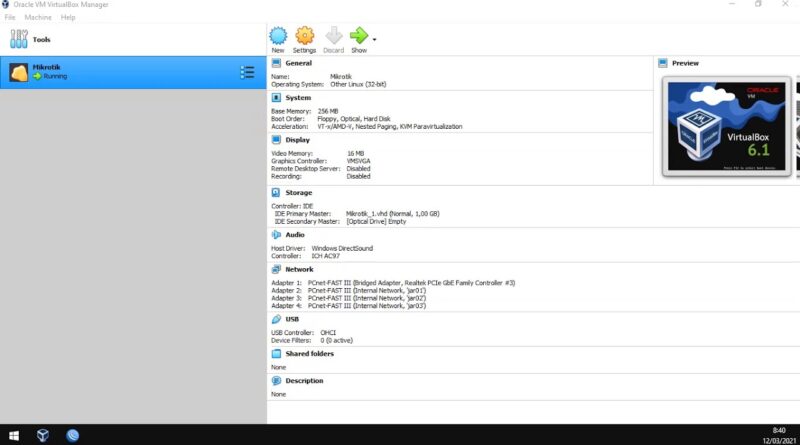800x445 pixels.
Task: Open the Machine menu
Action: (x=38, y=17)
